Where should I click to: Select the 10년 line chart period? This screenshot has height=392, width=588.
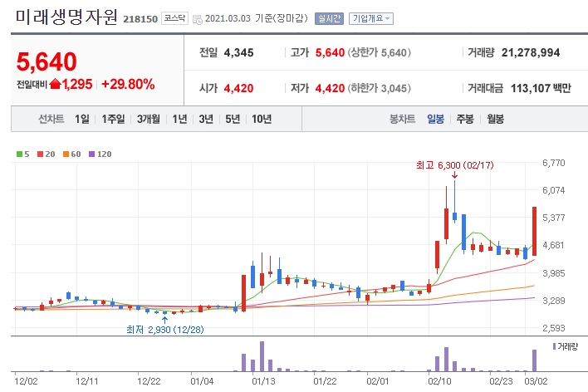pos(262,120)
